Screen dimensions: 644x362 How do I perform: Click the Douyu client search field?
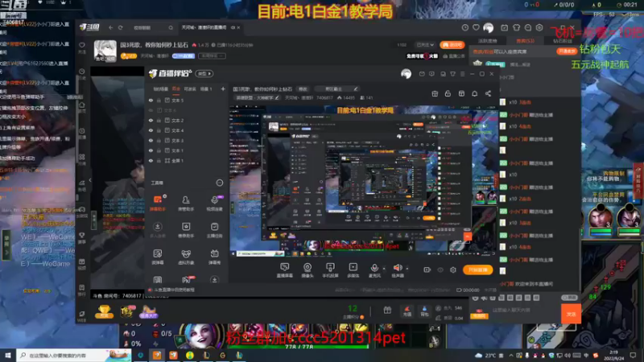[x=153, y=27]
